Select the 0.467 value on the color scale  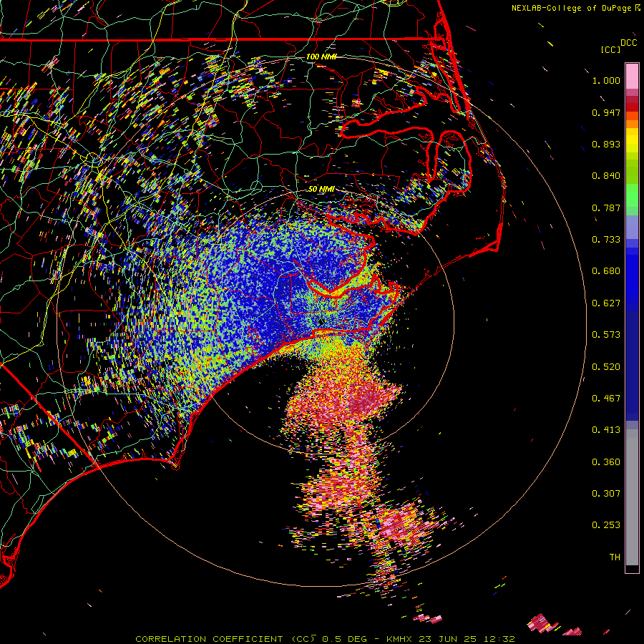606,399
